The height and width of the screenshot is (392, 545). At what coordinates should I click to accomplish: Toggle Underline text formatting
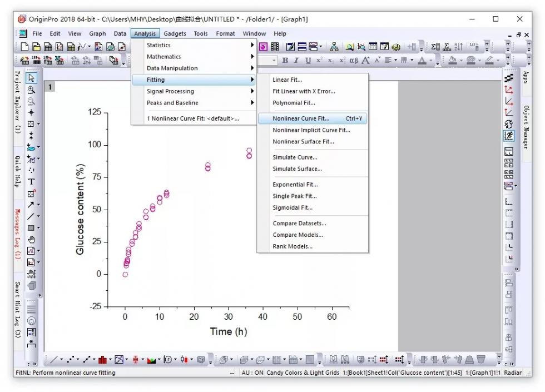[x=308, y=61]
